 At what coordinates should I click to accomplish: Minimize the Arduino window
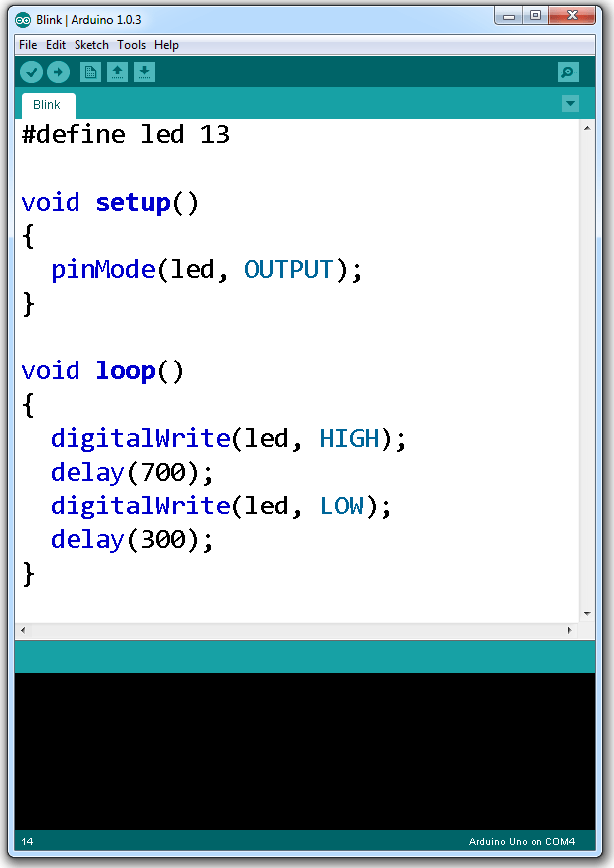pos(509,16)
